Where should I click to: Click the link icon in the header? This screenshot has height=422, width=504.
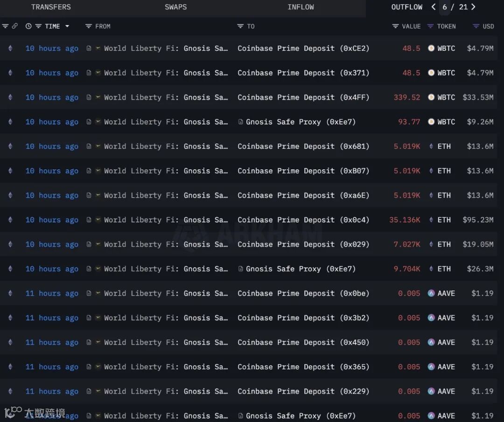15,26
